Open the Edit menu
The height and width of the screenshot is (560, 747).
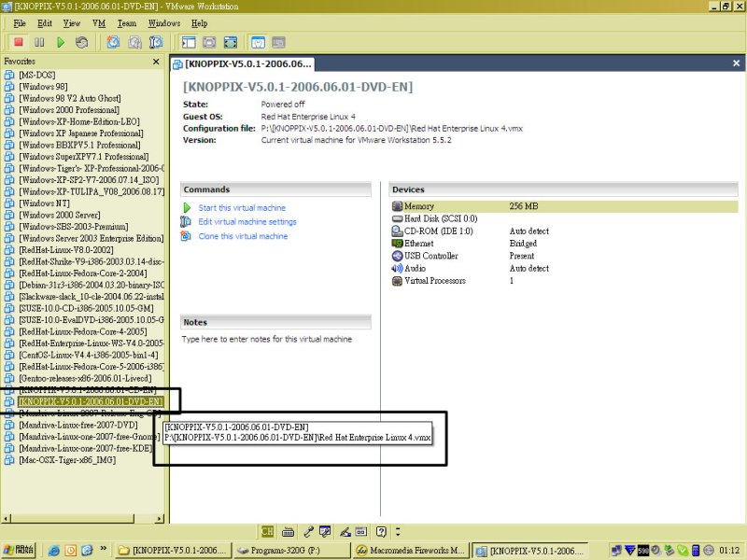coord(45,23)
